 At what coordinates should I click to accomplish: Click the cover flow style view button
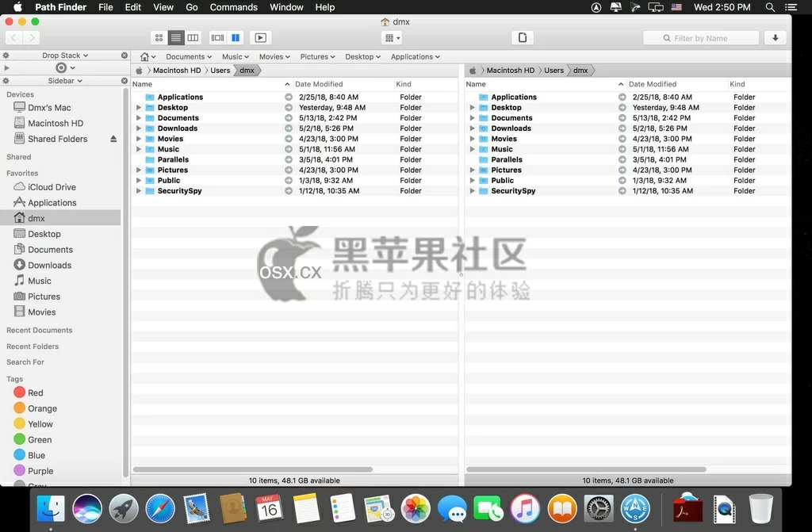pos(218,38)
